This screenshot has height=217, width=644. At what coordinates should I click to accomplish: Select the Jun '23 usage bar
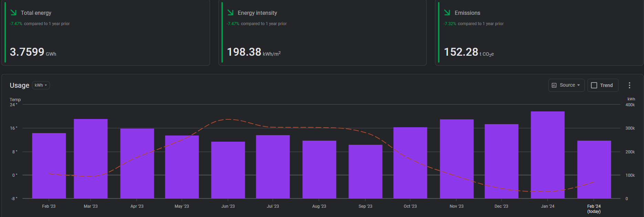click(228, 170)
